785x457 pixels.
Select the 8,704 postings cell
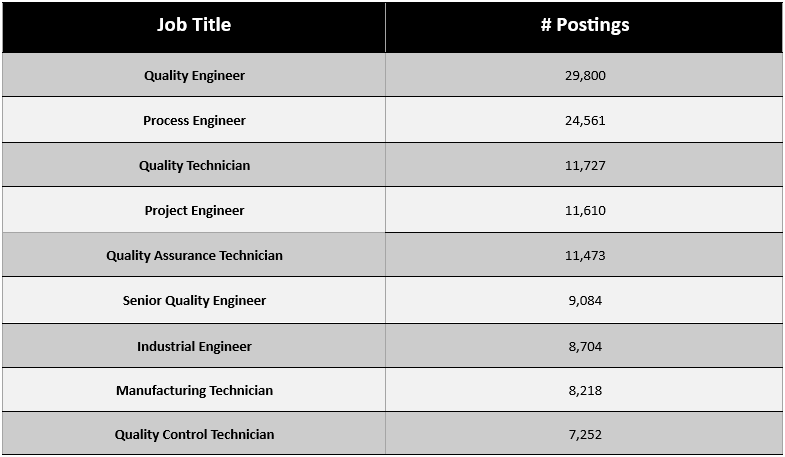[x=585, y=346]
